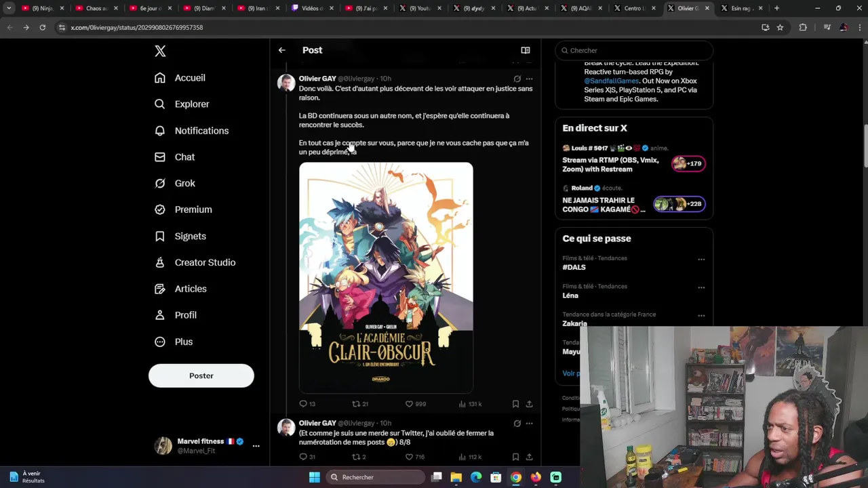Repost the post with 2 reposts
Viewport: 868px width, 488px height.
(359, 457)
